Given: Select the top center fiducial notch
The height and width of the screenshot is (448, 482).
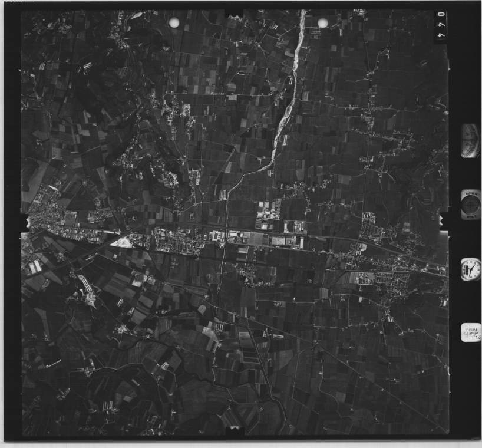Looking at the screenshot, I should point(234,12).
